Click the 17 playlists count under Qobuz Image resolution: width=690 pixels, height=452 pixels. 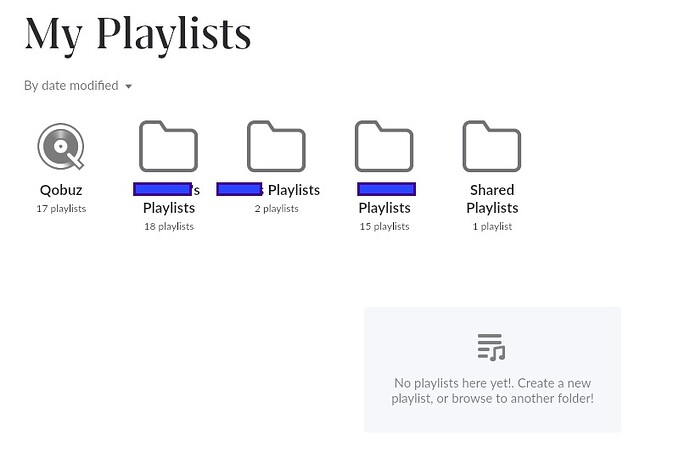tap(61, 209)
